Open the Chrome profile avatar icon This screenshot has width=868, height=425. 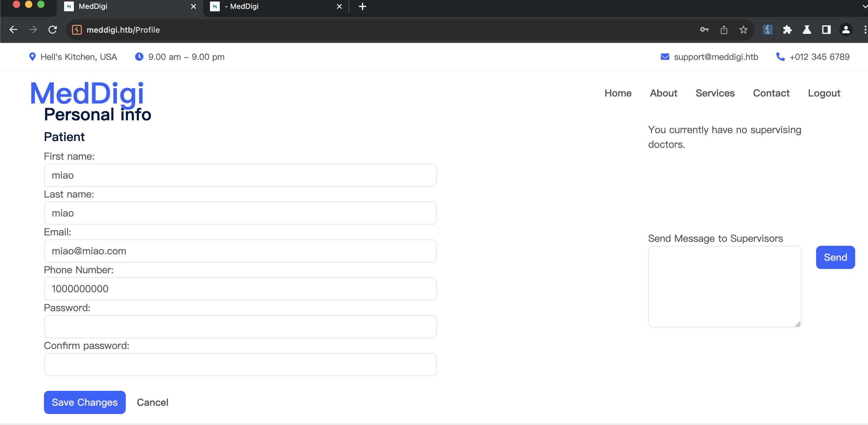pyautogui.click(x=846, y=30)
